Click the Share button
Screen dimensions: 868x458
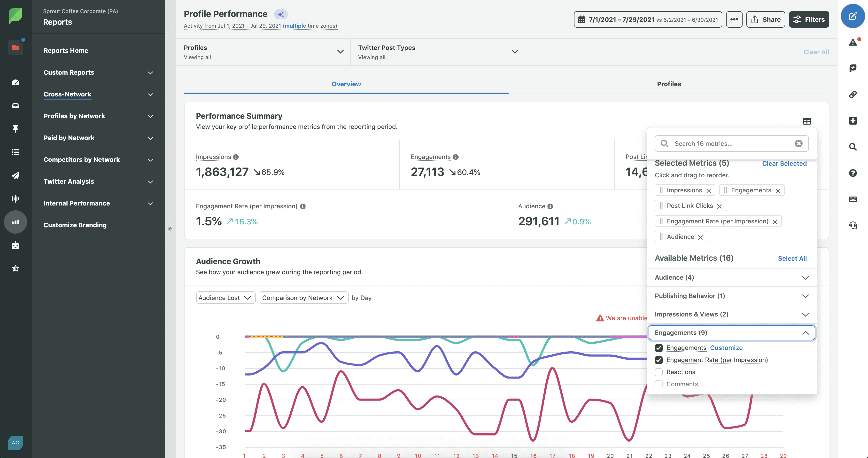coord(766,20)
